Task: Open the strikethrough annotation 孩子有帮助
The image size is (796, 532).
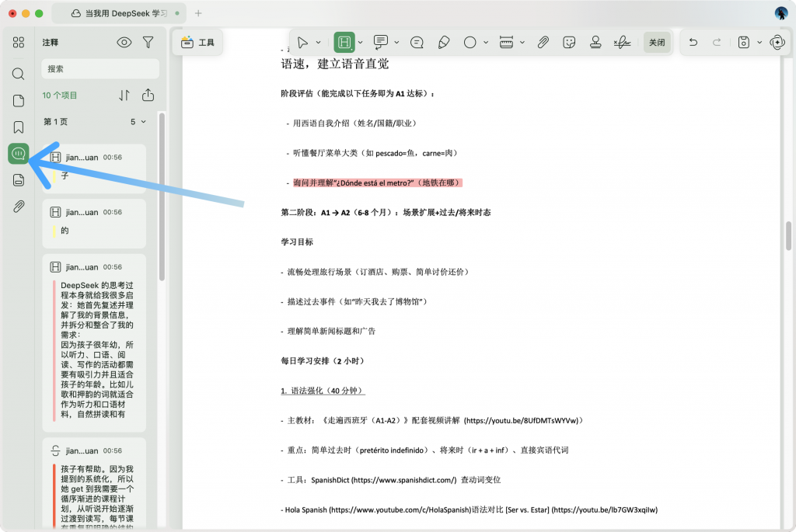Action: (x=94, y=485)
